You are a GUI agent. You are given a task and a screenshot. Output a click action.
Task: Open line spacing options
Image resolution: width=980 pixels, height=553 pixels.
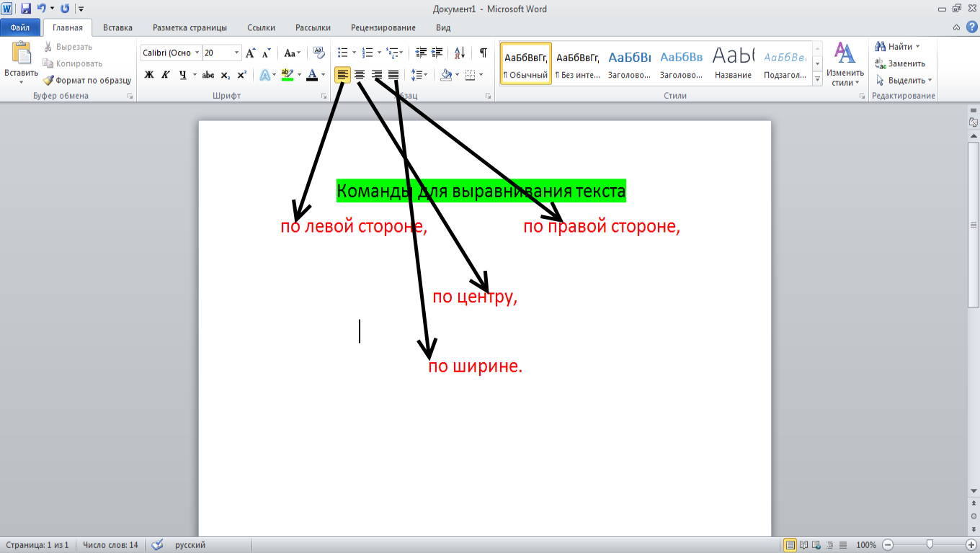[419, 74]
